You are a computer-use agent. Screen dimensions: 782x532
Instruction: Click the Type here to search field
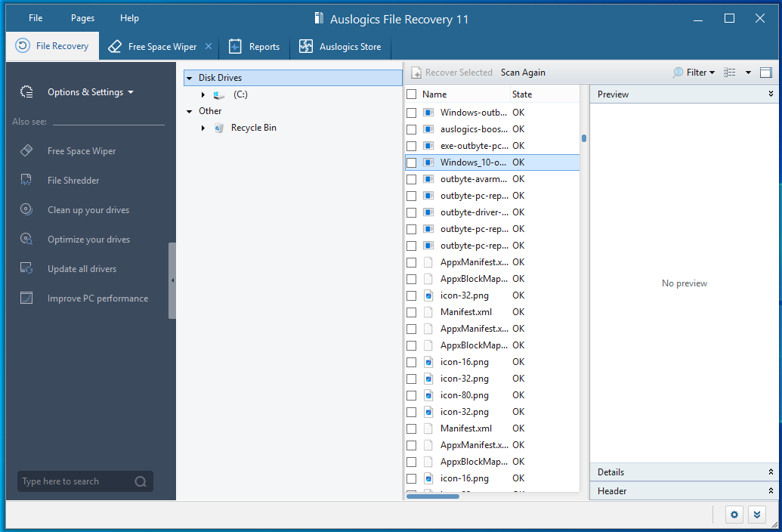tap(76, 481)
